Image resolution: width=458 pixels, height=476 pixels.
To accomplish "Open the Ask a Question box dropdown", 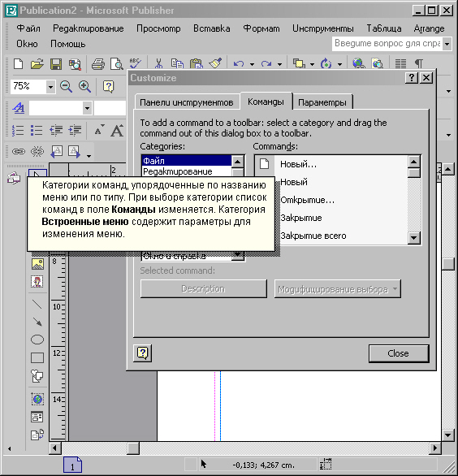I will coord(447,45).
